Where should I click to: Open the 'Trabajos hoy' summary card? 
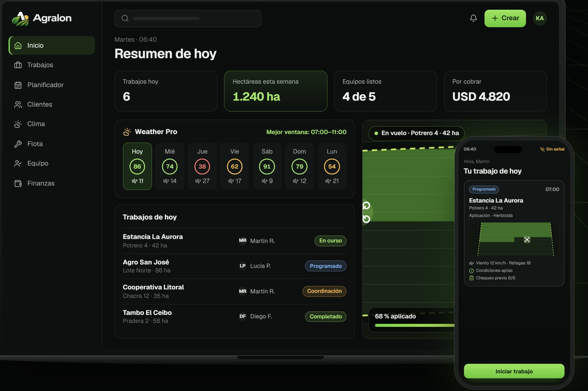pyautogui.click(x=166, y=91)
